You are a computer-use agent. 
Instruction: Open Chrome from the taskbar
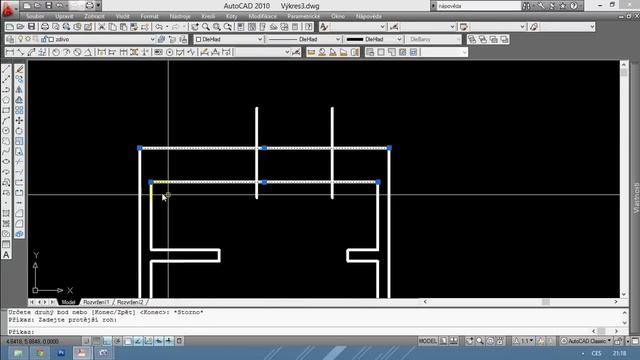[x=40, y=353]
